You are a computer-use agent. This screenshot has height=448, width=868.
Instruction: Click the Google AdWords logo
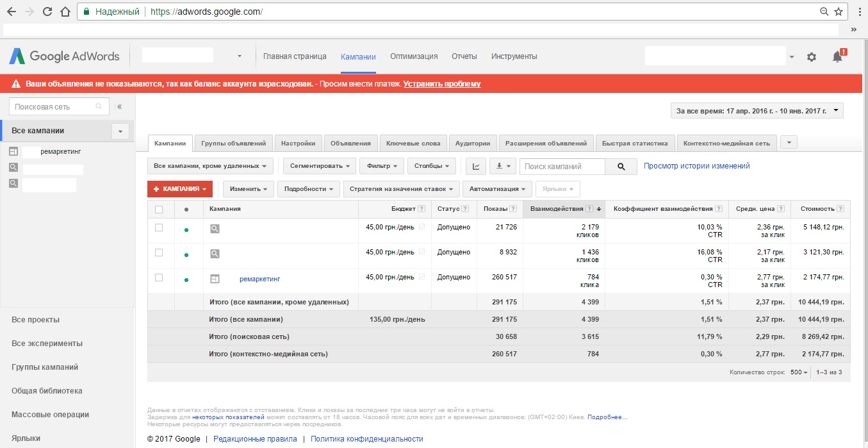(x=64, y=56)
